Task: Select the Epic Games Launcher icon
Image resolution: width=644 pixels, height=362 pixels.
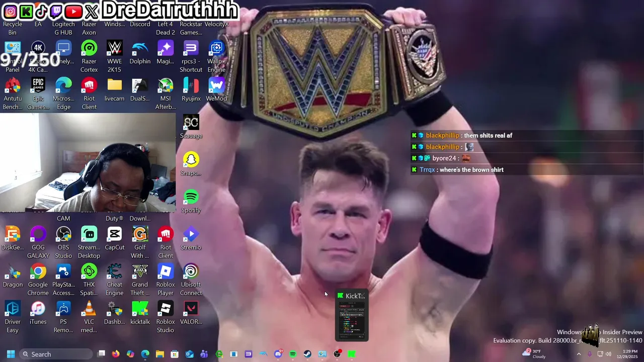Action: (x=38, y=94)
